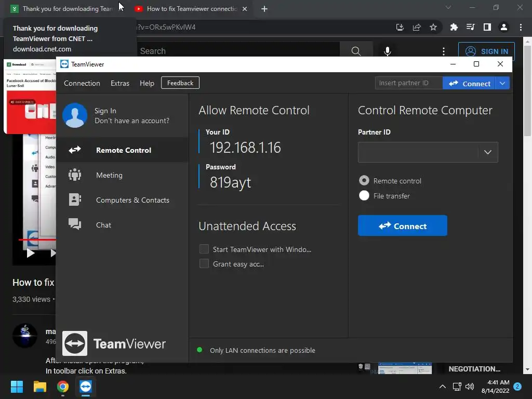Toggle Chrome side panel icon
Screen dimensions: 532x399
(487, 27)
